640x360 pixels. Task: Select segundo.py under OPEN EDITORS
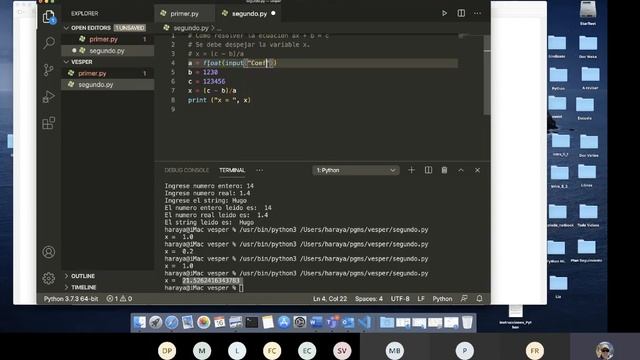[108, 51]
